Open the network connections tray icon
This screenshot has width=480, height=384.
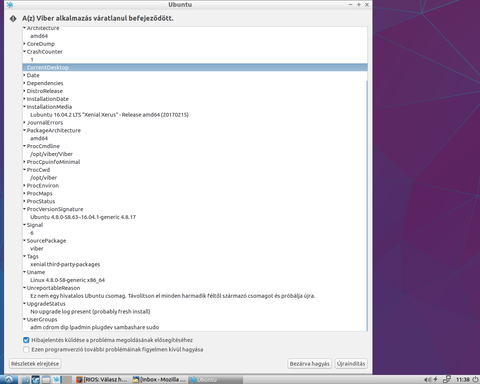click(x=447, y=379)
